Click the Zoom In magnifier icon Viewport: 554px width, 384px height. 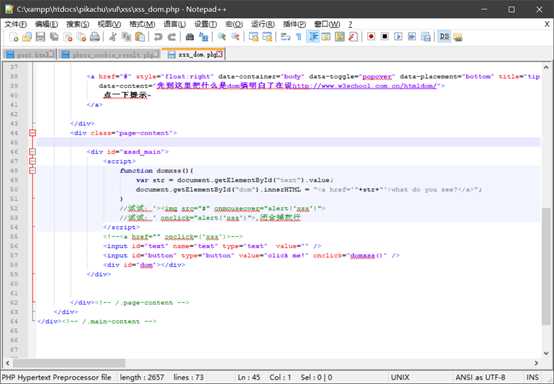222,37
